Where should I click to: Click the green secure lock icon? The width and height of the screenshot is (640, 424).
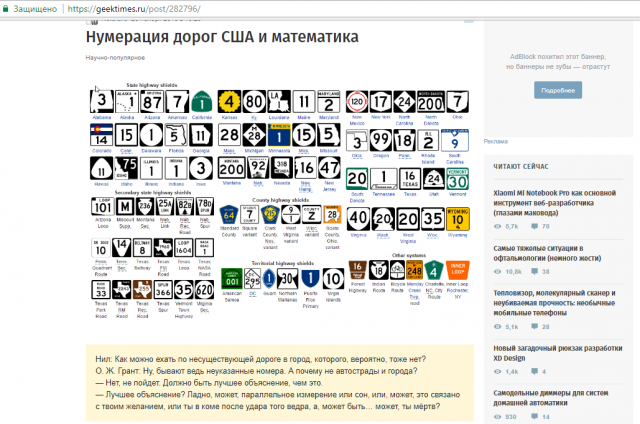tap(5, 9)
